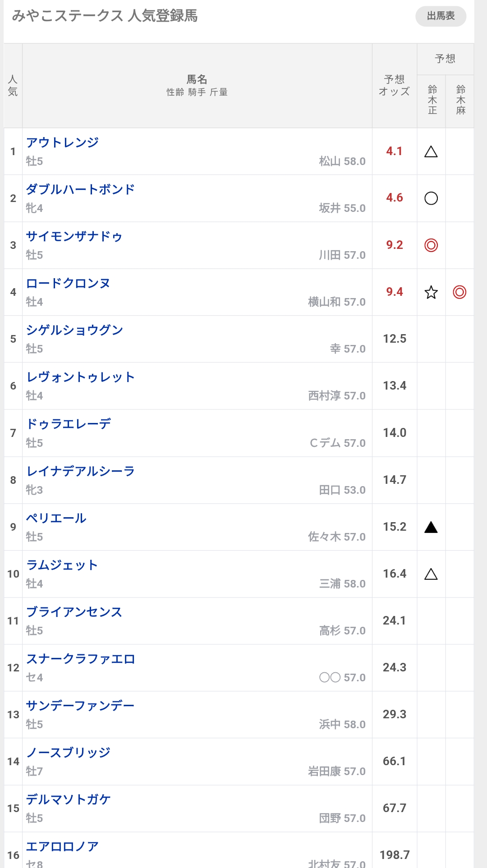Click the 出馬表 button
The width and height of the screenshot is (487, 868).
[441, 16]
